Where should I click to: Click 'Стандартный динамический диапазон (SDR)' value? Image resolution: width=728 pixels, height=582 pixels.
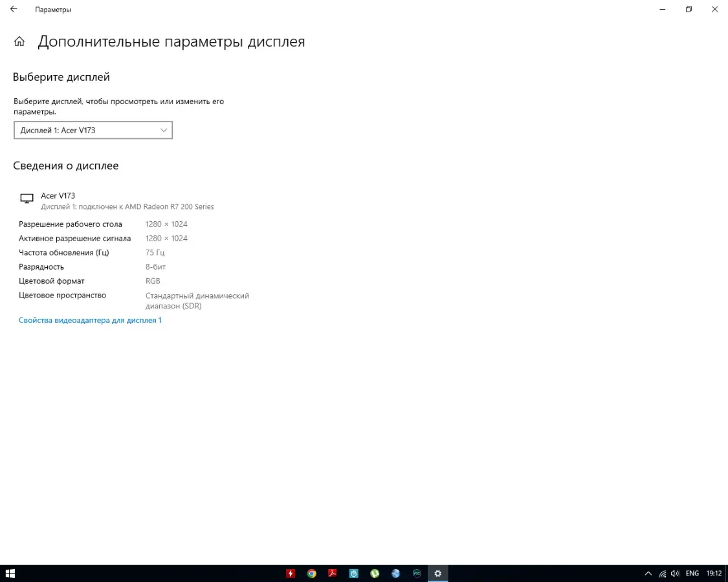coord(197,301)
